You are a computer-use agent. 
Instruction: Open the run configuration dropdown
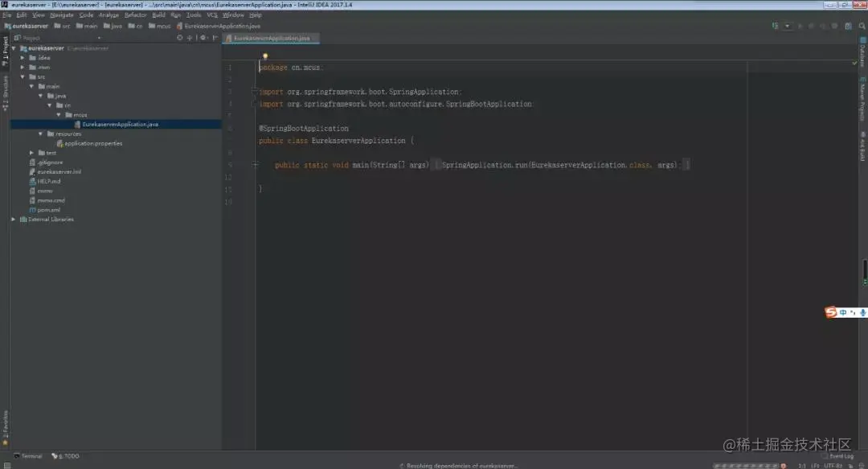tap(787, 26)
